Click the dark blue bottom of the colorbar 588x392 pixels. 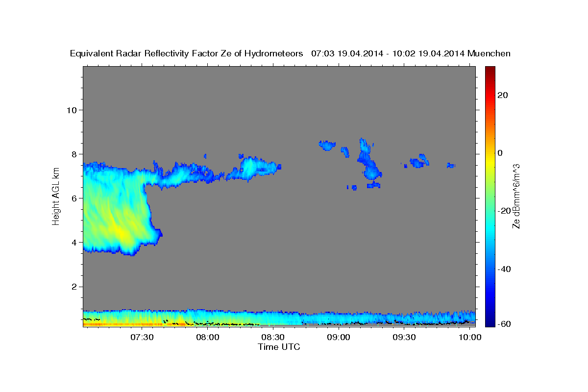[490, 321]
